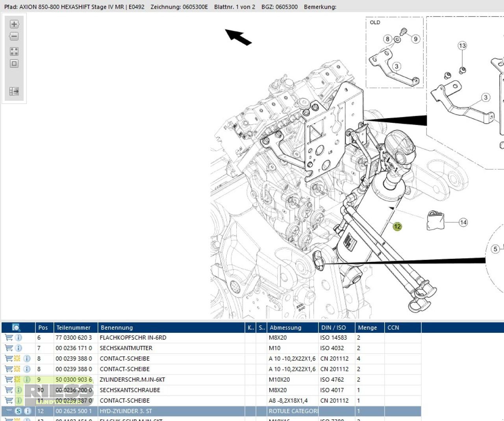The width and height of the screenshot is (504, 421).
Task: Click highlighted callout 12 in drawing
Action: (x=397, y=226)
